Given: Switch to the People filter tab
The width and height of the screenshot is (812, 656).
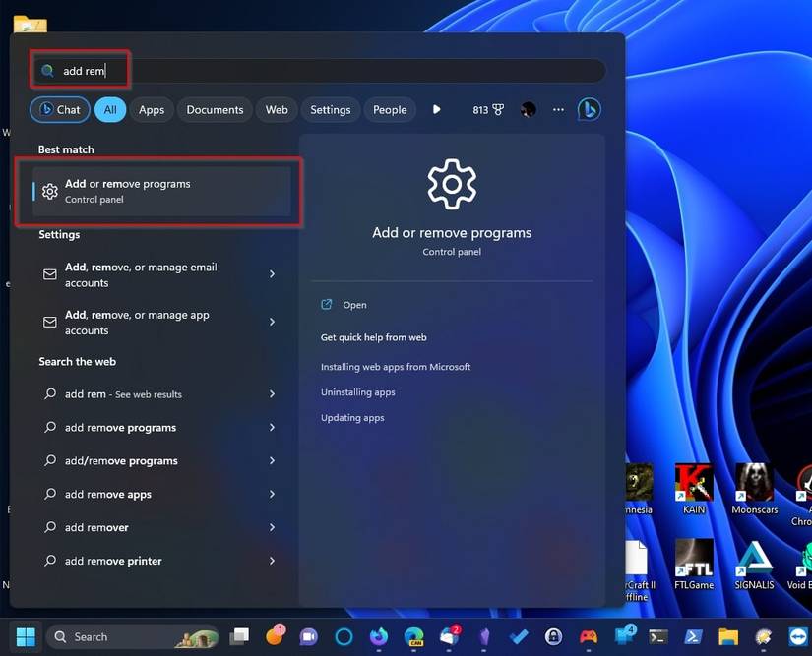Looking at the screenshot, I should (x=390, y=110).
